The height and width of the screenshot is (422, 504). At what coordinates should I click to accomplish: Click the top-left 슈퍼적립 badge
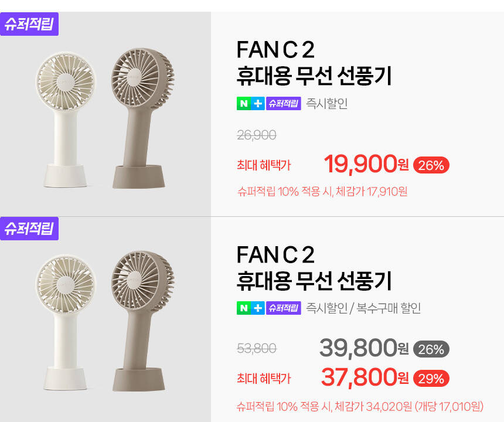[29, 25]
